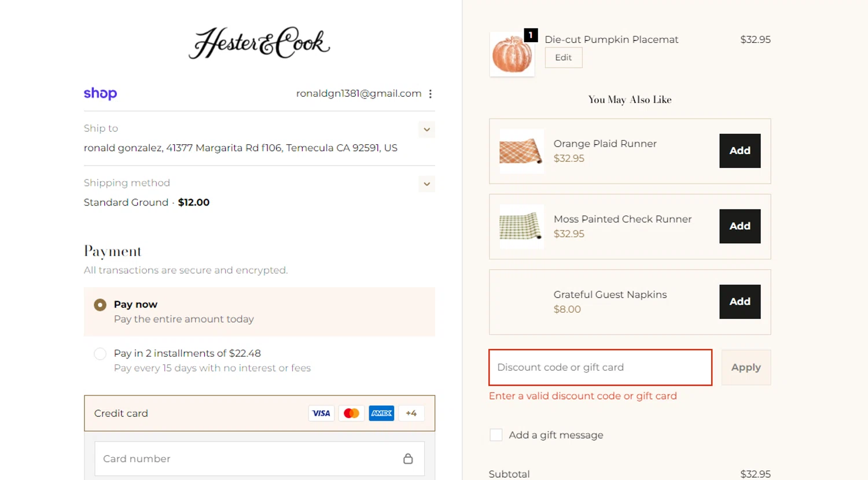This screenshot has height=480, width=868.
Task: Click the American Express icon
Action: [x=381, y=413]
